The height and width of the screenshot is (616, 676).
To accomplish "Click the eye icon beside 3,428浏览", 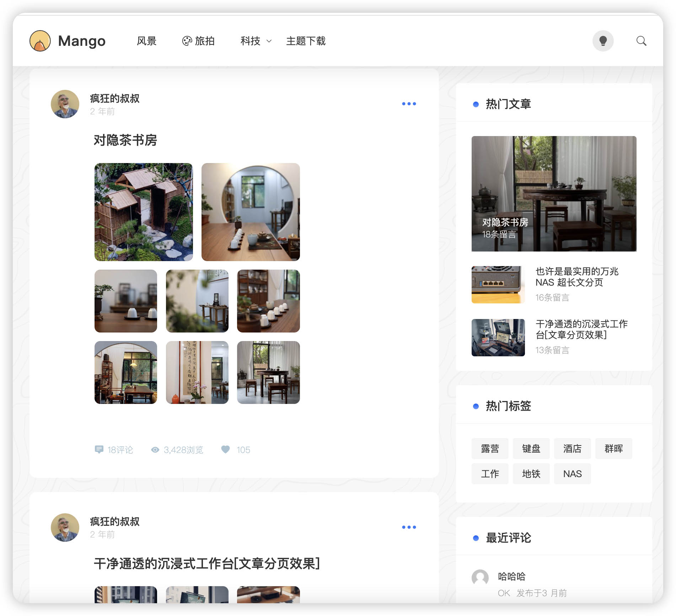I will (155, 450).
